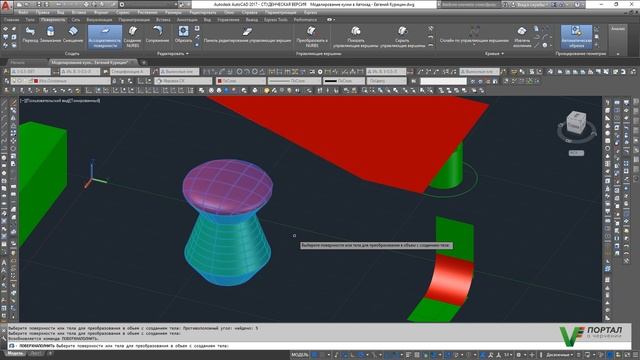The image size is (640, 360).
Task: Select the Сопряжение surface fillet tool
Action: 157,35
